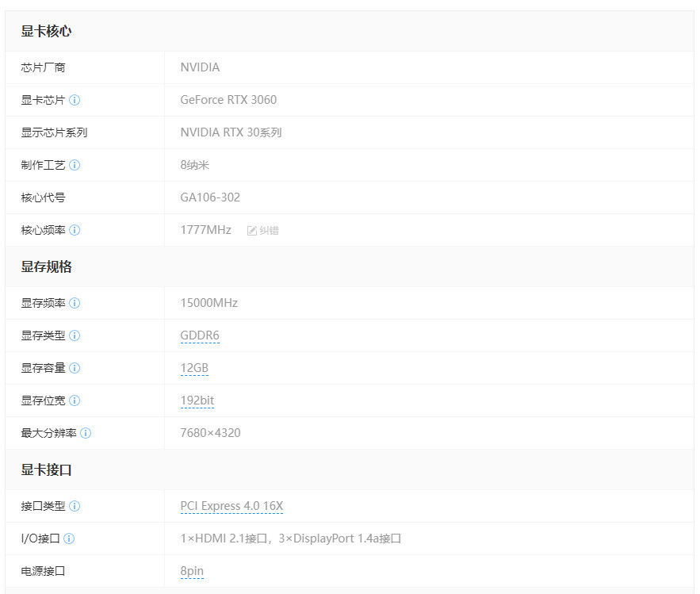Click the I/O接口 label text

click(x=40, y=538)
